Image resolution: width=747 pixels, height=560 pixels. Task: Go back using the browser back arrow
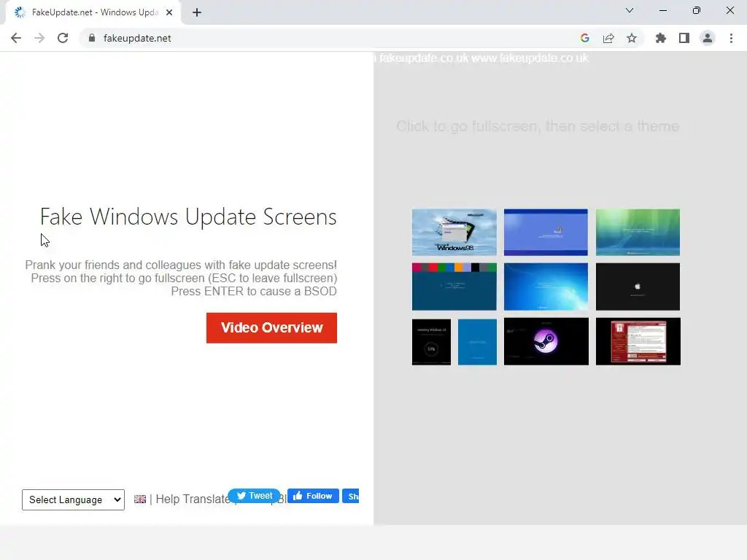(16, 38)
